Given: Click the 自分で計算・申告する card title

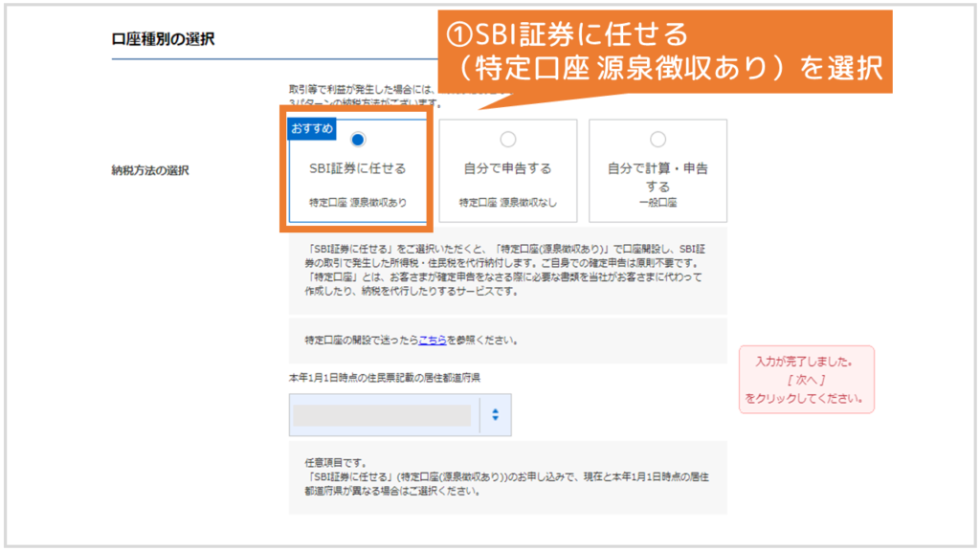Looking at the screenshot, I should pos(657,177).
